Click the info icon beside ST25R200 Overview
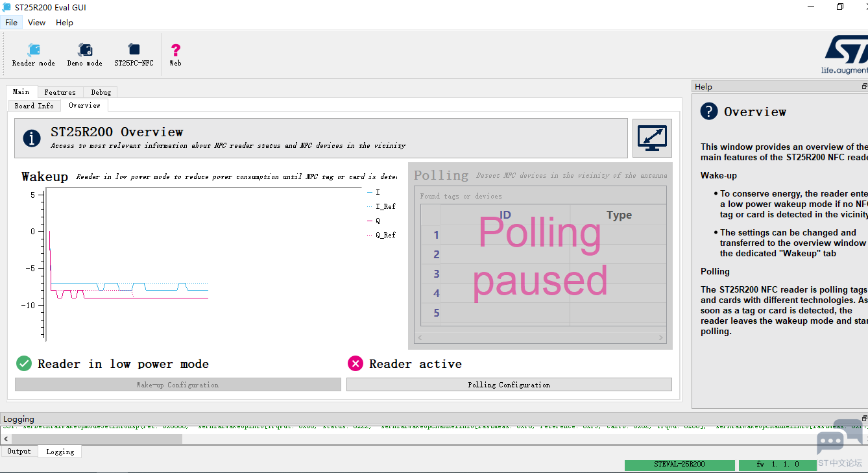The width and height of the screenshot is (868, 473). tap(32, 138)
